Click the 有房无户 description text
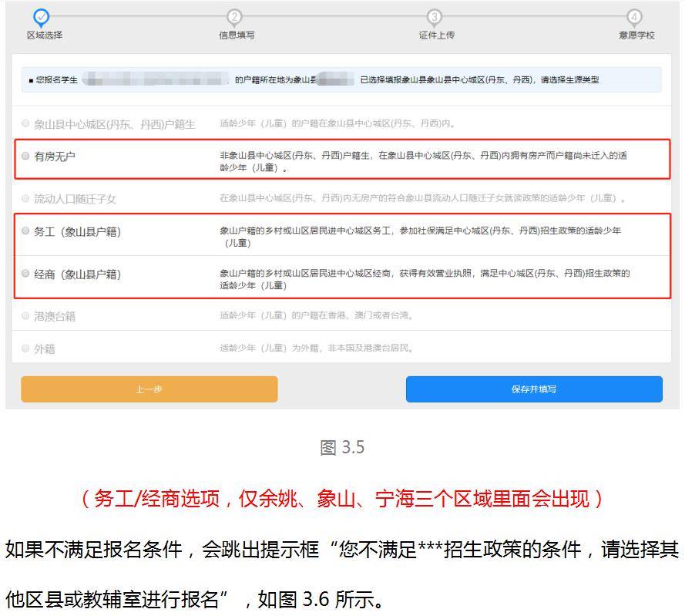Viewport: 685px width, 616px height. [423, 161]
